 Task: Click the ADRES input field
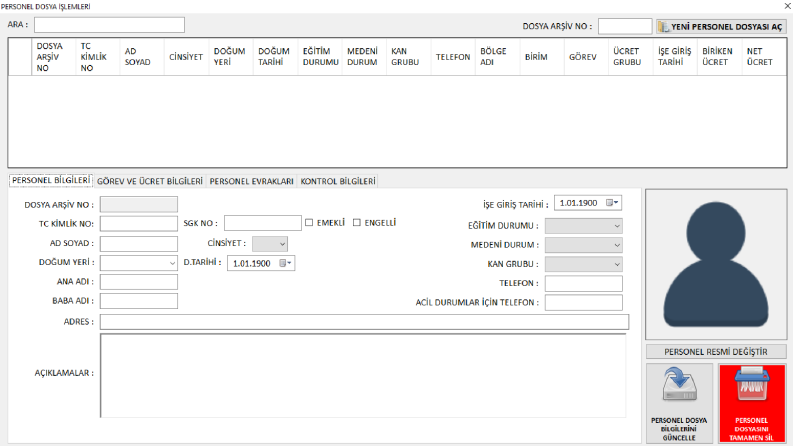364,322
